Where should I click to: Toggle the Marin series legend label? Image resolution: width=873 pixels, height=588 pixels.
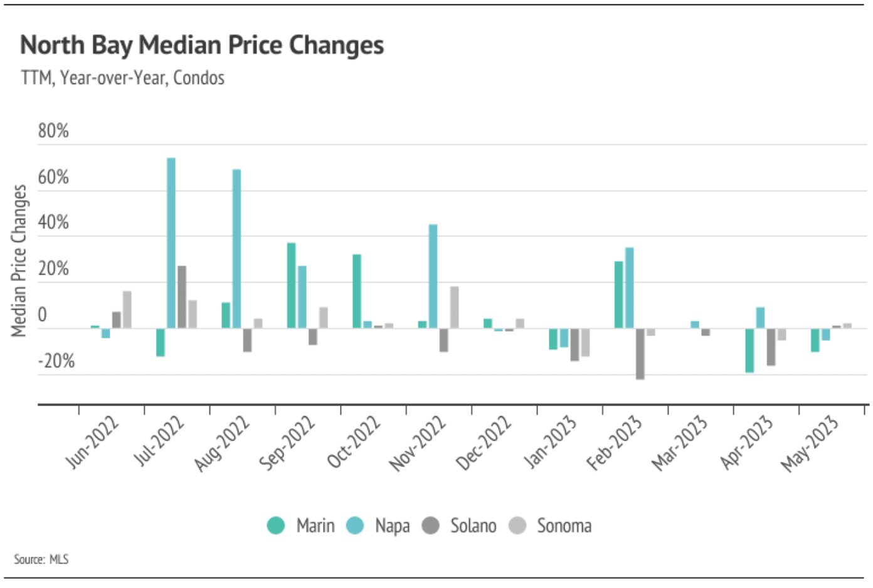pos(315,525)
